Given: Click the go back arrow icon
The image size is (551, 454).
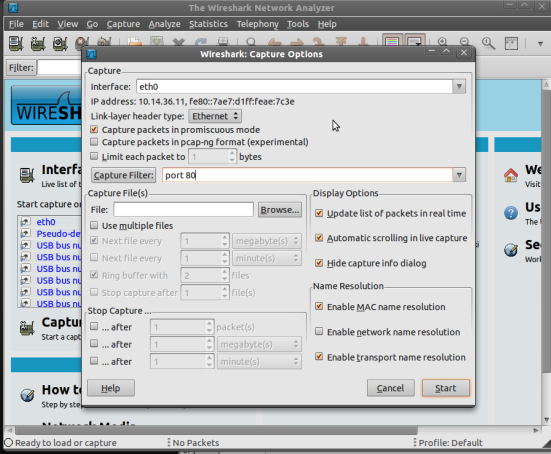Looking at the screenshot, I should 274,42.
